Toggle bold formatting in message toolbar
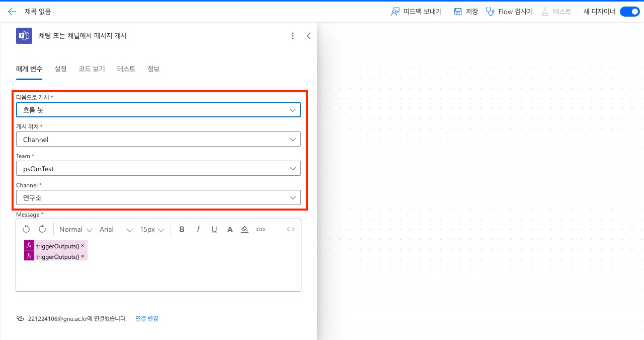644x340 pixels. coord(182,229)
